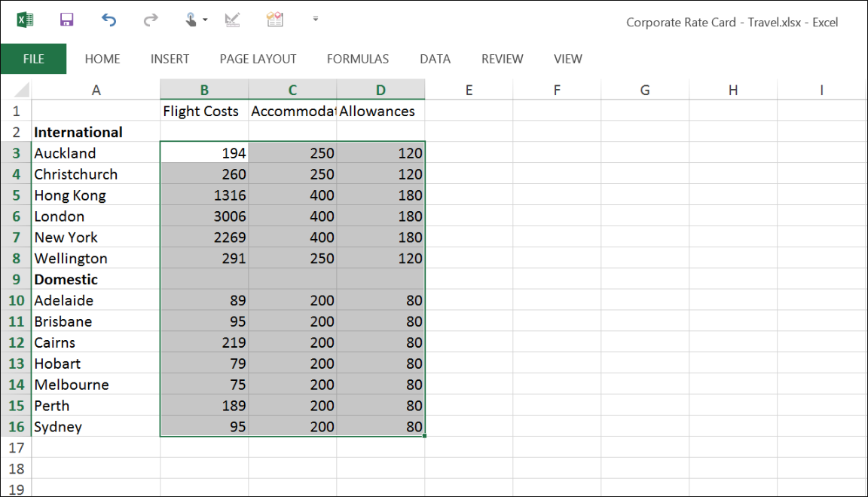The width and height of the screenshot is (868, 497).
Task: Click the pencil-and-ruler icon on Quick Access Toolbar
Action: 232,19
